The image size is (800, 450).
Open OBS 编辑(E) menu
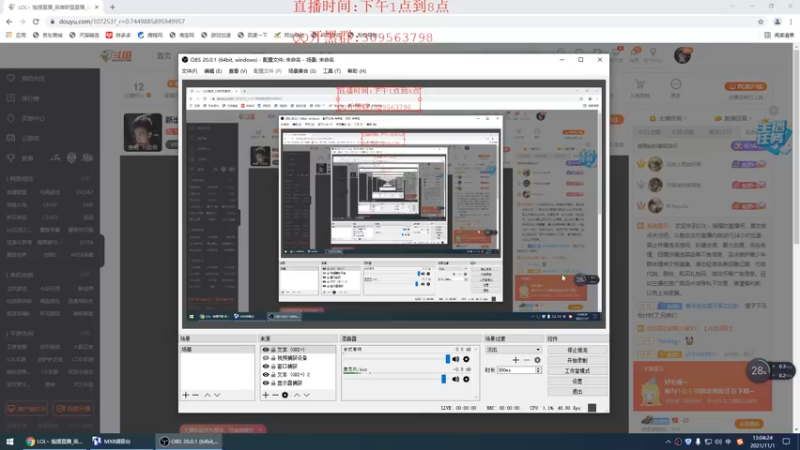[x=213, y=71]
